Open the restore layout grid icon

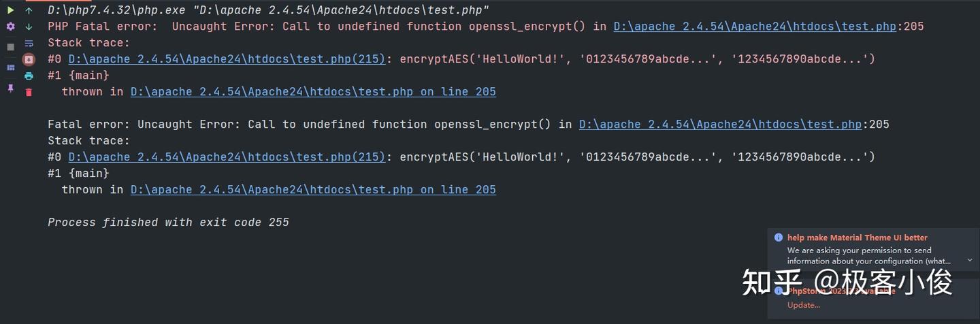10,67
